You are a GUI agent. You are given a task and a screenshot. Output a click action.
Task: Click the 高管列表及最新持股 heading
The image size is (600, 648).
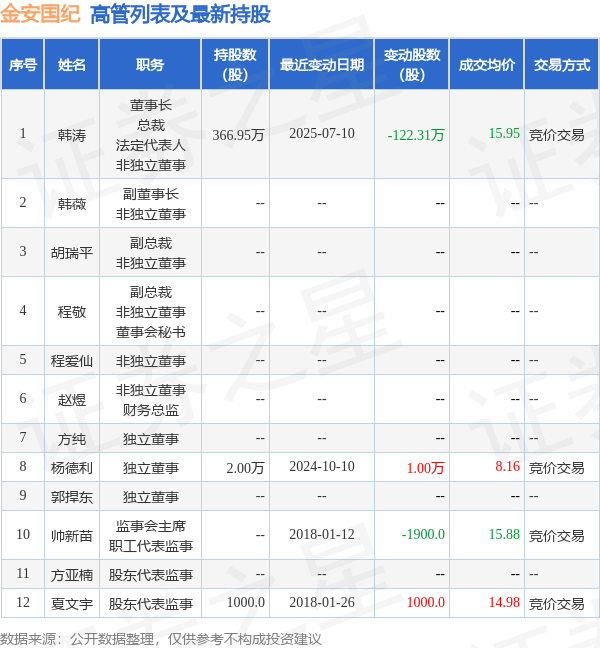[x=180, y=14]
